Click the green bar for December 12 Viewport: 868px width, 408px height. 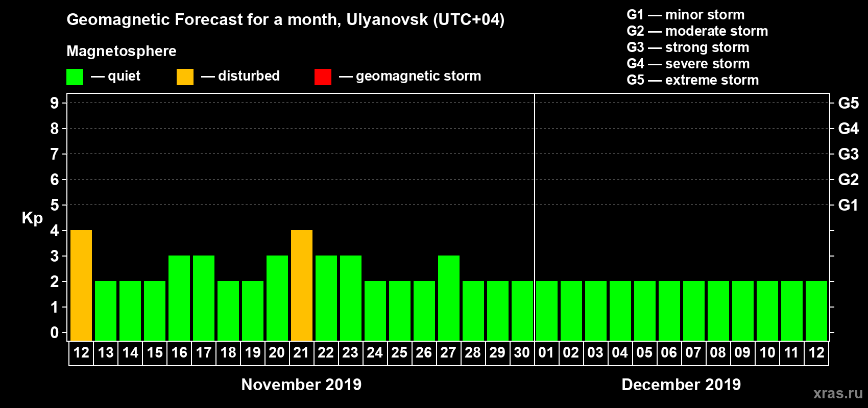coord(816,311)
